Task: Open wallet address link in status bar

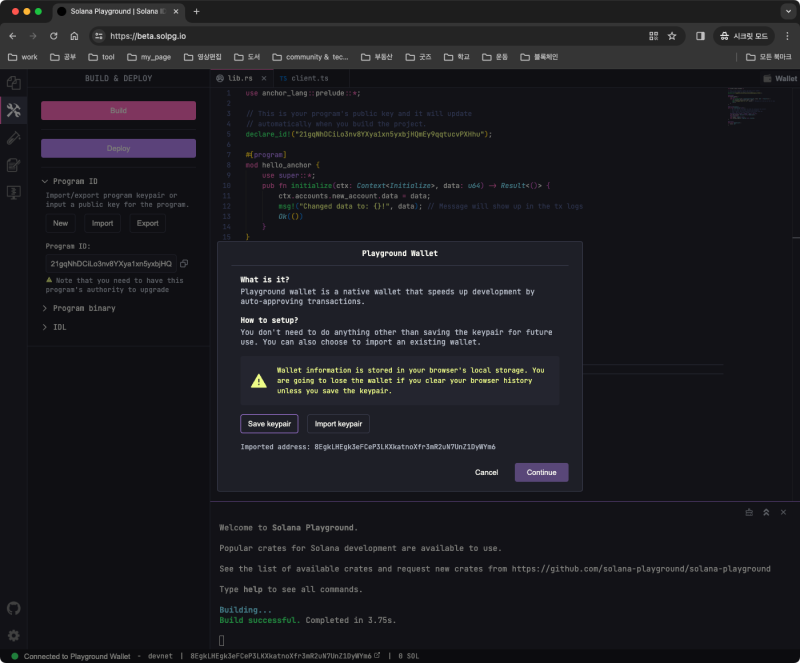Action: pos(377,655)
